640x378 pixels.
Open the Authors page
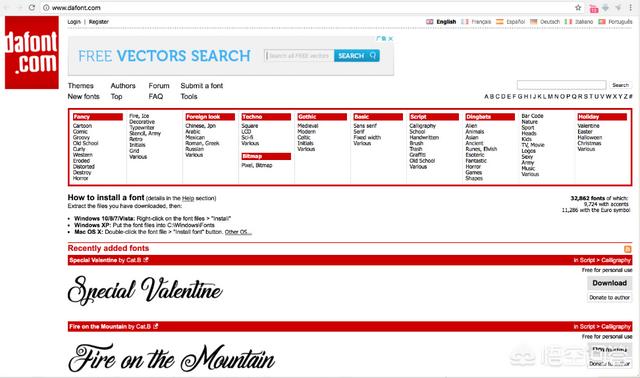click(123, 86)
